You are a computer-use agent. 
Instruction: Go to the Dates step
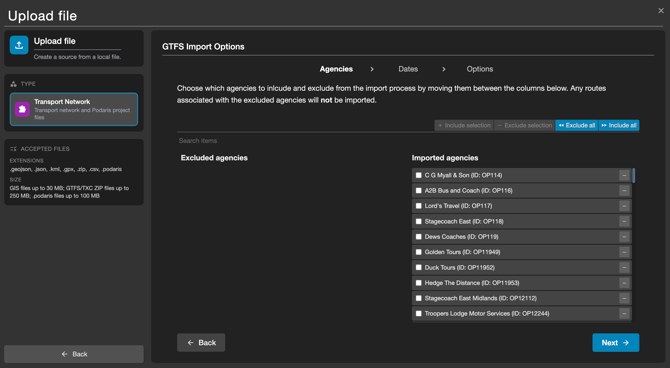pos(408,69)
